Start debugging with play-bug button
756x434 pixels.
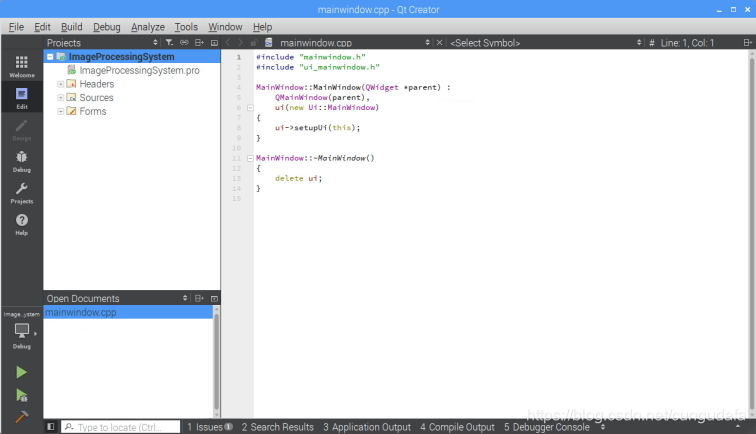tap(21, 395)
